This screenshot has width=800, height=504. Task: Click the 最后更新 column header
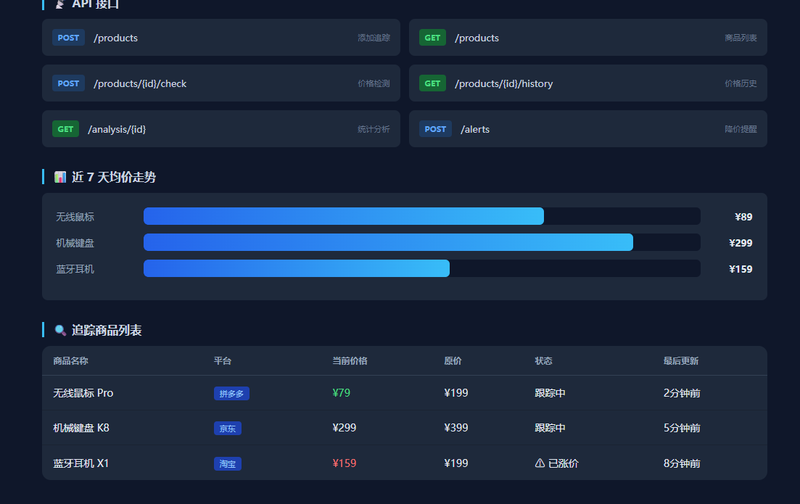point(681,361)
